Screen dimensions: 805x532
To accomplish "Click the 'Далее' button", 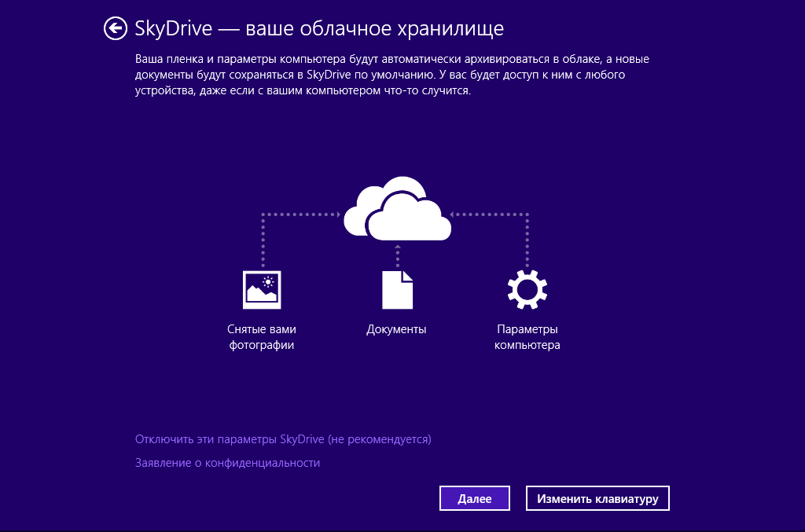I will (x=474, y=498).
